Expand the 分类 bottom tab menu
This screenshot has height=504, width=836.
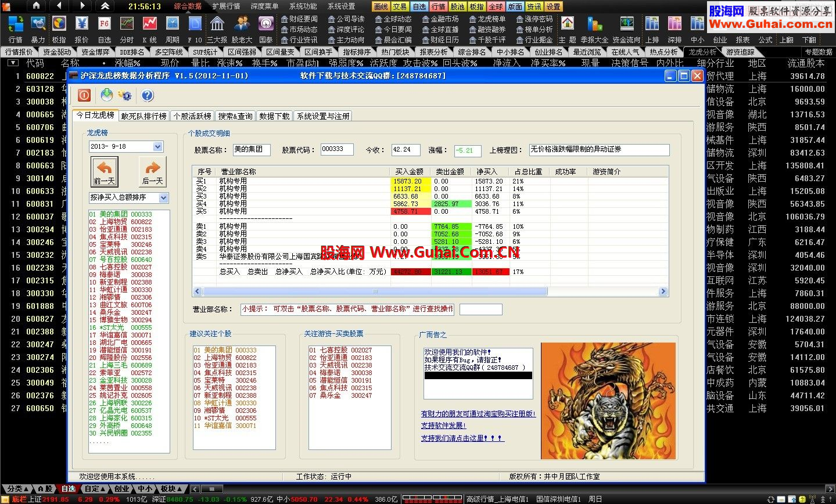coord(17,489)
